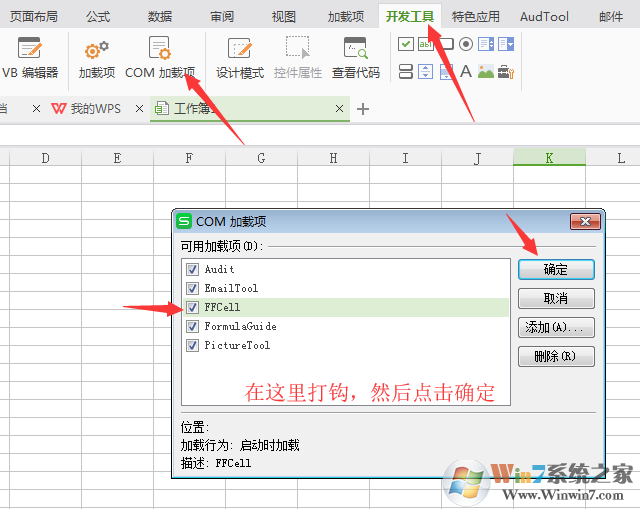The height and width of the screenshot is (509, 640).
Task: Uncheck the Audit add-in checkbox
Action: point(192,269)
